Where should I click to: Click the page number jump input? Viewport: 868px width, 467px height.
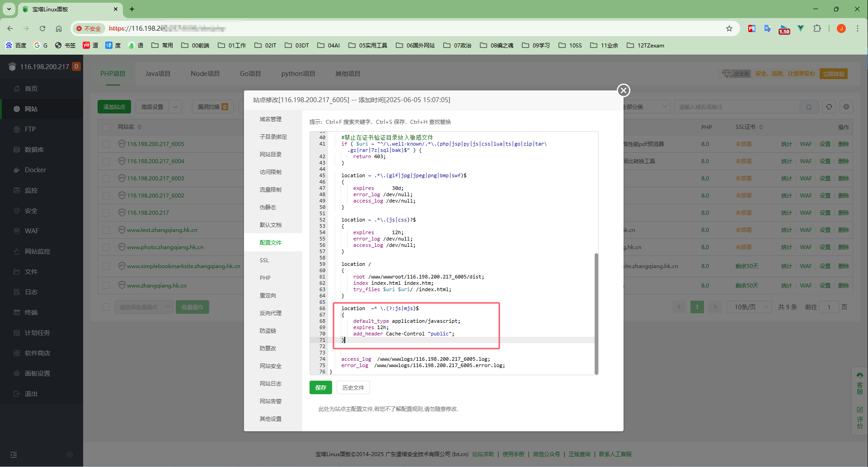(x=829, y=307)
